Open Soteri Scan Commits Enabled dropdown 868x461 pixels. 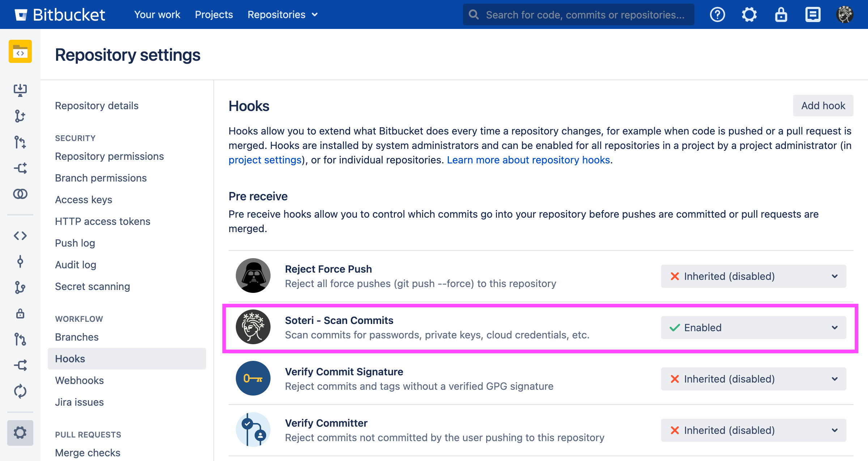click(x=753, y=328)
